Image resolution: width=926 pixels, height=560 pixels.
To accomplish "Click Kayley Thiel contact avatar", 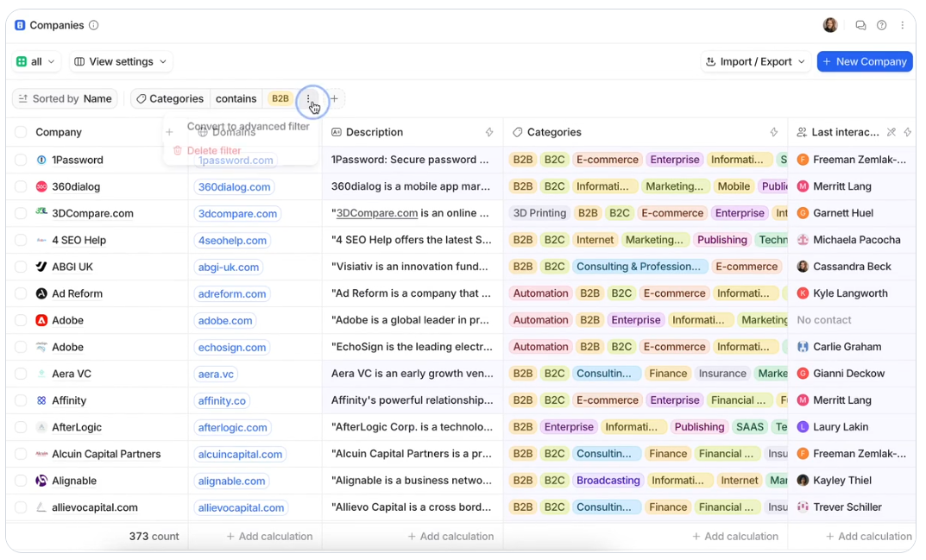I will (803, 481).
